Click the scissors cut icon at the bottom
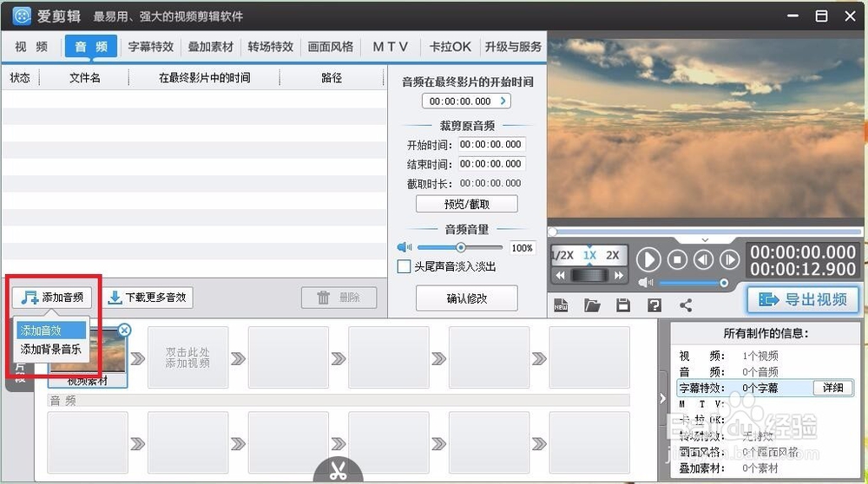 338,471
